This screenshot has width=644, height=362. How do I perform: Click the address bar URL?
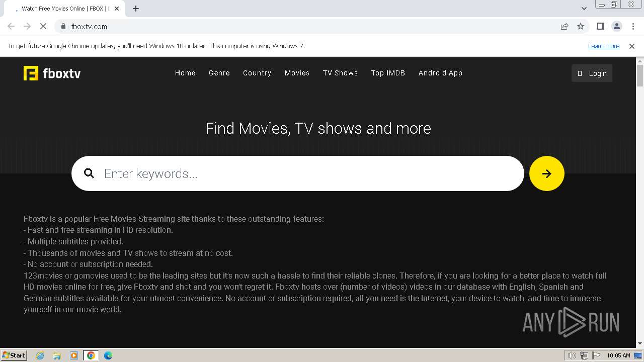[x=89, y=27]
